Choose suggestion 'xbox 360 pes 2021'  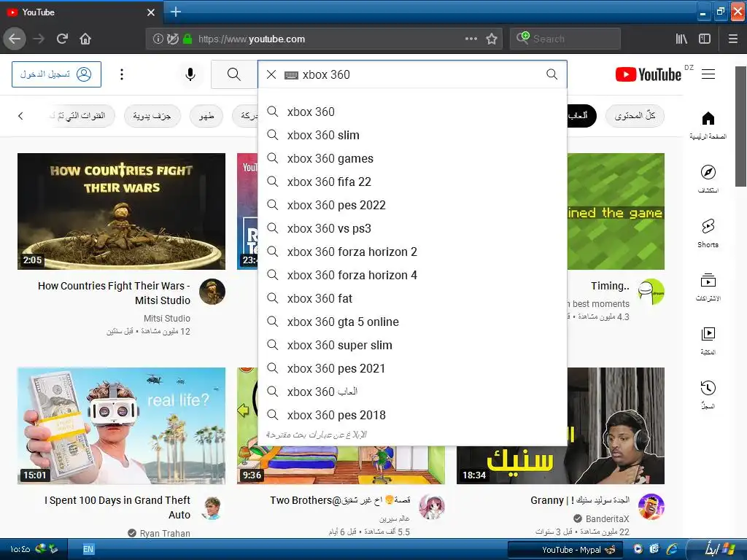click(x=413, y=368)
